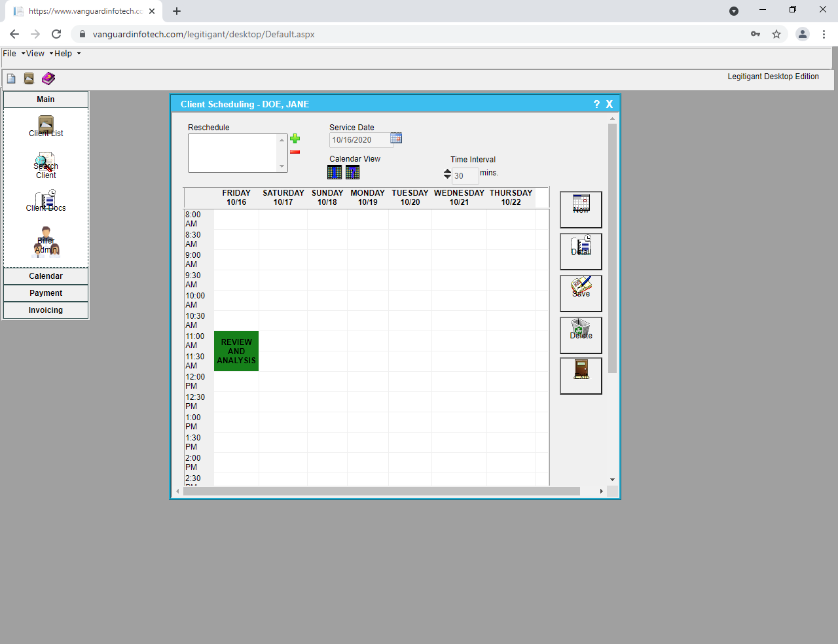The image size is (838, 644).
Task: Open the Service Date calendar picker
Action: click(395, 138)
